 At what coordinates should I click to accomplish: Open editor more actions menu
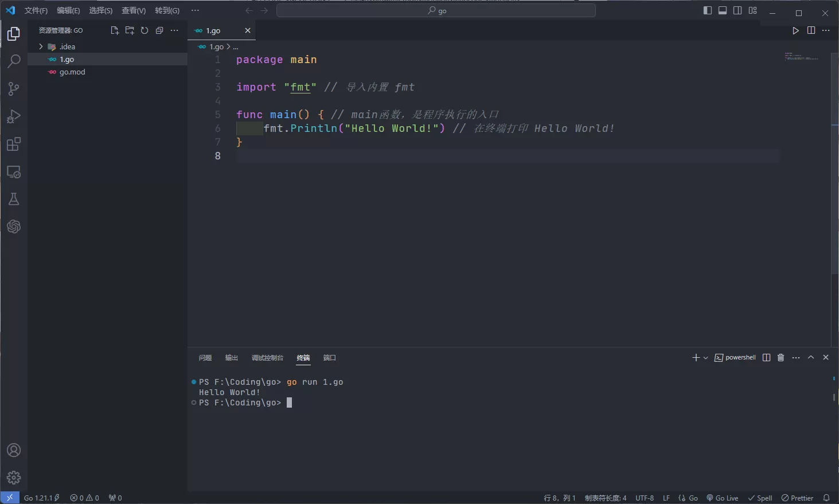coord(826,30)
